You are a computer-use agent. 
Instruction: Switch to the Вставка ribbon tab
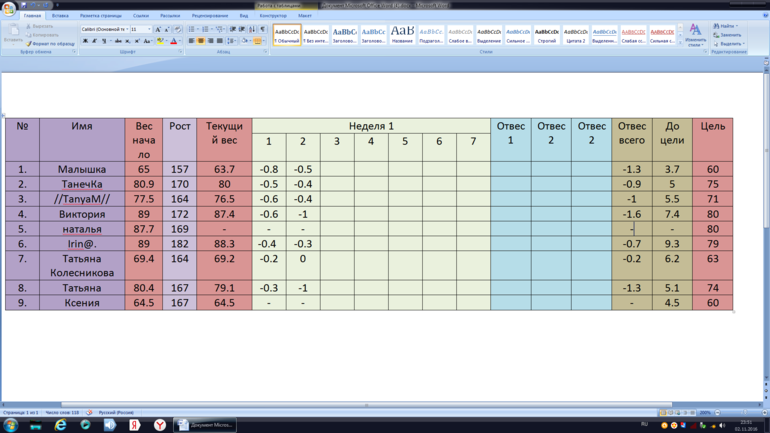tap(60, 16)
